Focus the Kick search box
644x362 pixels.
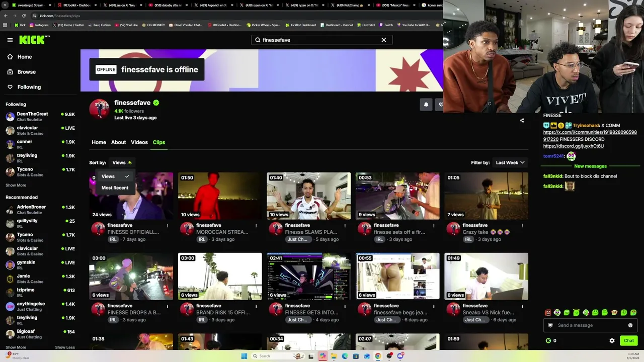click(x=322, y=40)
